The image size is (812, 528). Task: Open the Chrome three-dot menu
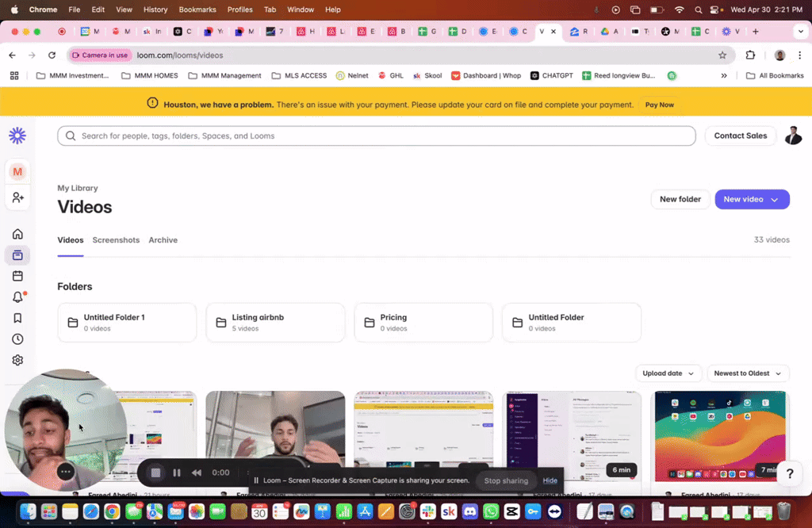tap(799, 55)
